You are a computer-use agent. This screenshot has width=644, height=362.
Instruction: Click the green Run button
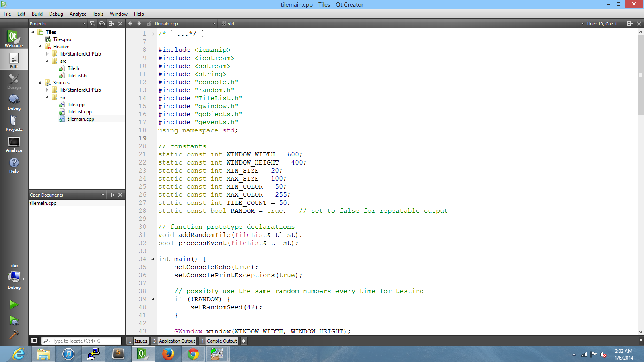click(14, 305)
